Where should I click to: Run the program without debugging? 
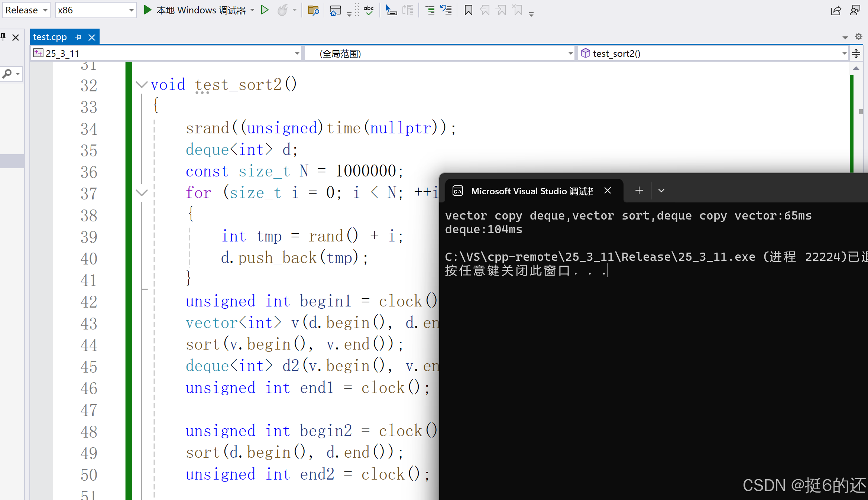coord(265,10)
